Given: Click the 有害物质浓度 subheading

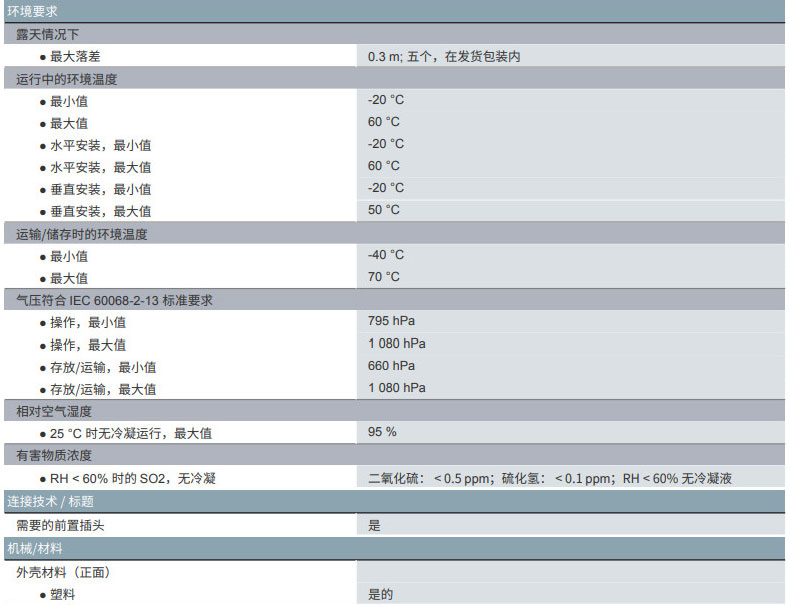Looking at the screenshot, I should click(53, 455).
